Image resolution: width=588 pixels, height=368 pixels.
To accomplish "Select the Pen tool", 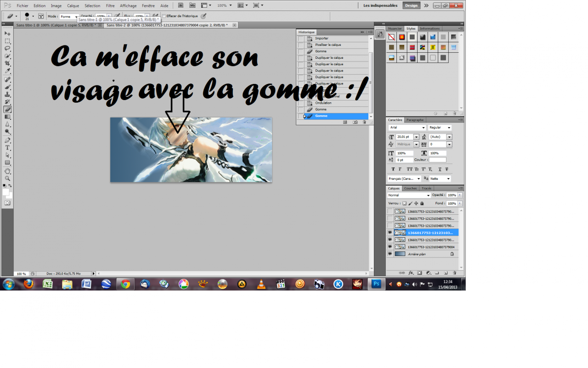I will click(x=7, y=140).
